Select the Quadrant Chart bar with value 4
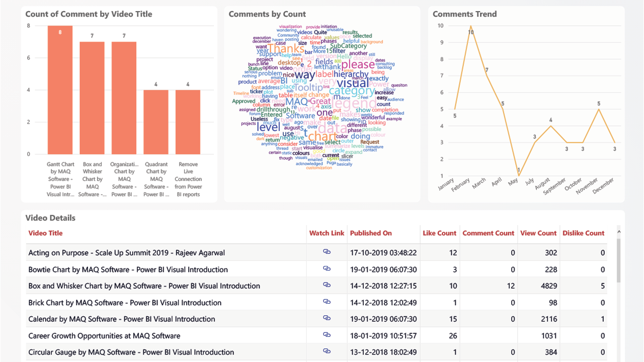Screen dimensions: 644x362 point(156,122)
